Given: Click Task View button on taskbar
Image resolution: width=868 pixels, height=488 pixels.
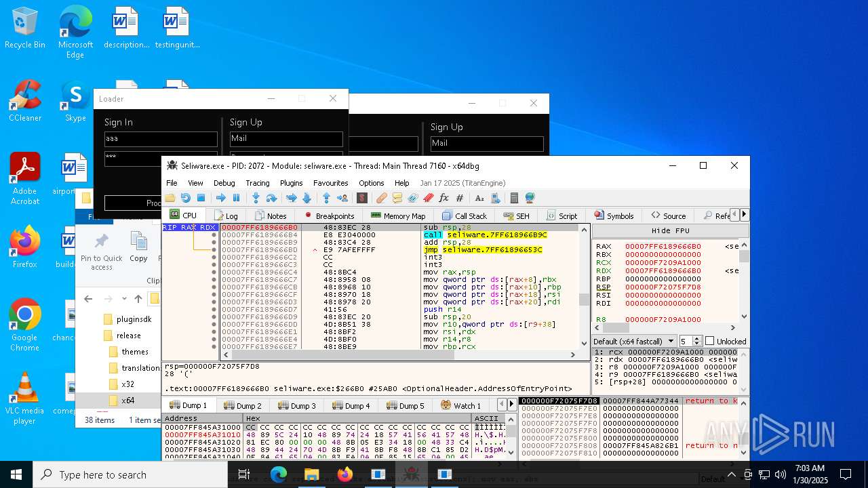Looking at the screenshot, I should click(244, 474).
